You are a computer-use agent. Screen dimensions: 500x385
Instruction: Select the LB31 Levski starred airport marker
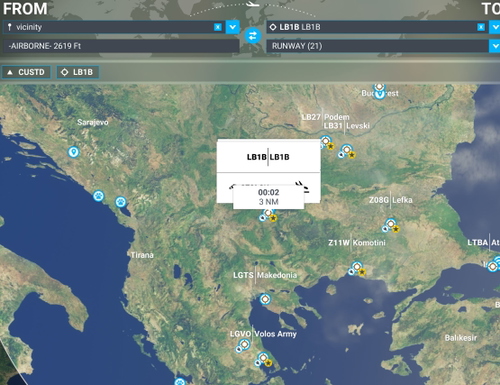click(x=347, y=151)
